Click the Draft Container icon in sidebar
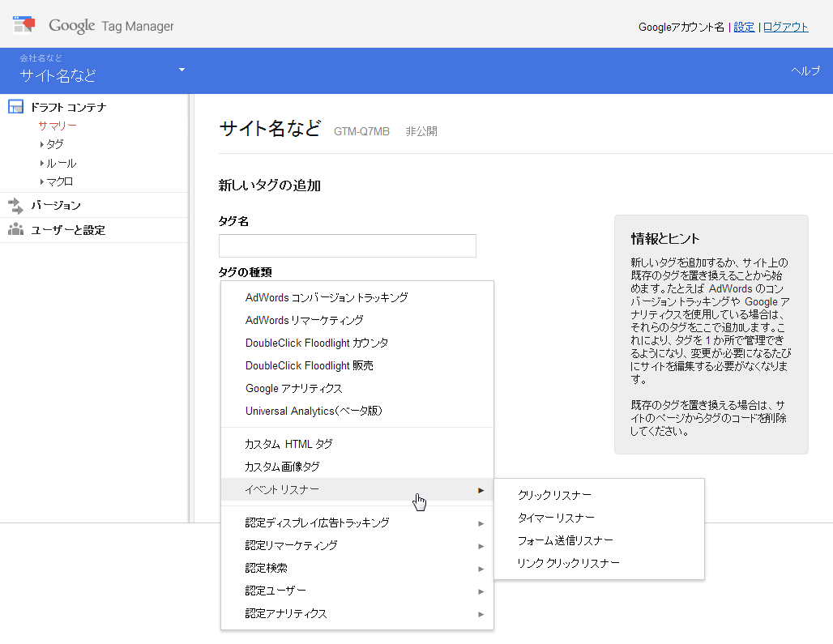833x644 pixels. click(x=15, y=106)
